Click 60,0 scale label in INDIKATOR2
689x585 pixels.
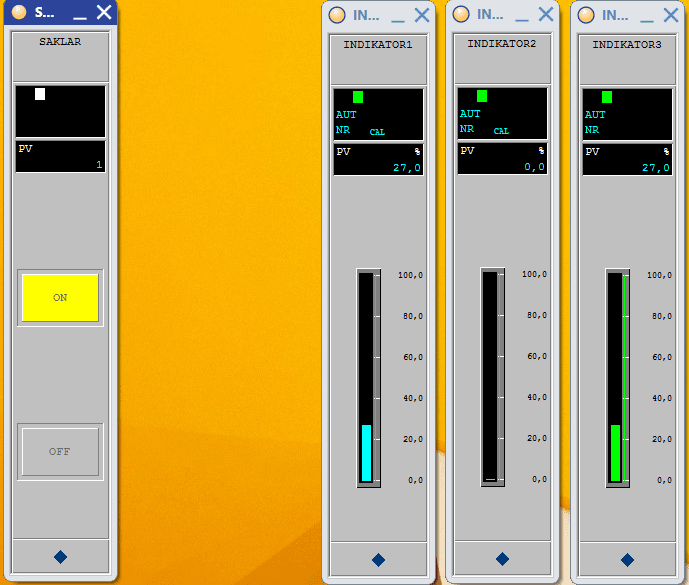[537, 356]
